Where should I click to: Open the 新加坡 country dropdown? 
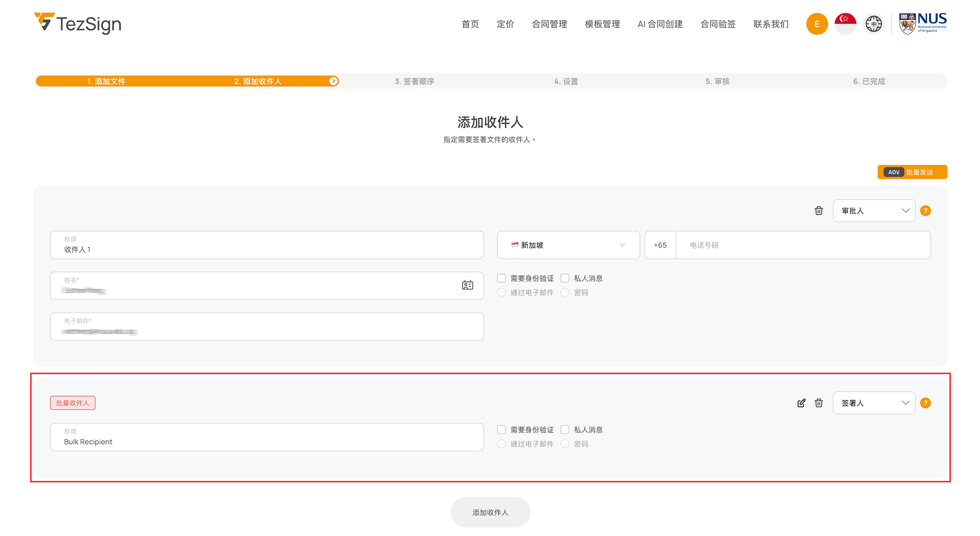[568, 245]
